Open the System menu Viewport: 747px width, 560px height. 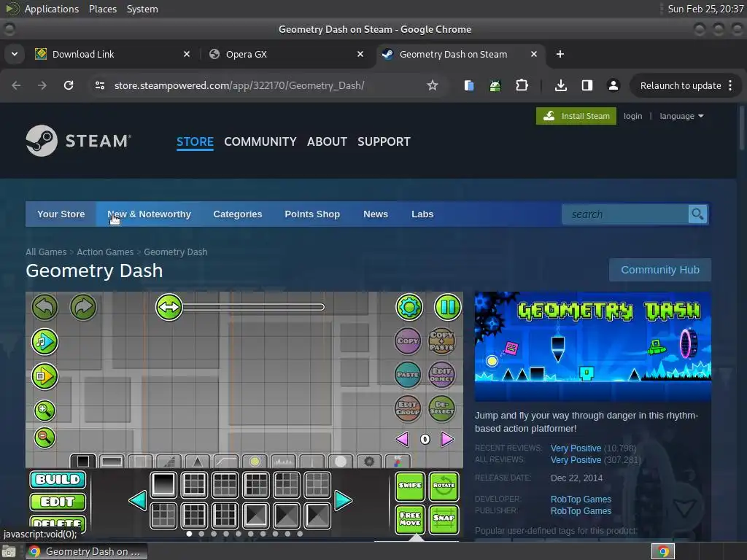[142, 9]
